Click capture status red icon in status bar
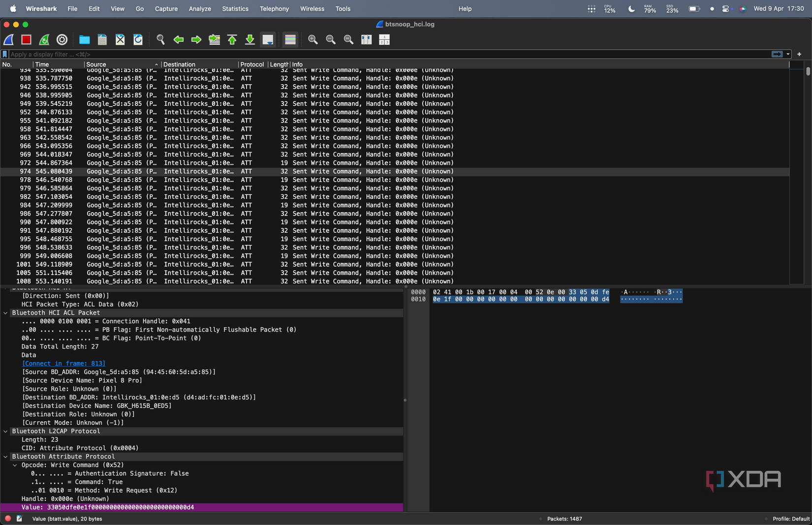Image resolution: width=812 pixels, height=525 pixels. click(8, 519)
